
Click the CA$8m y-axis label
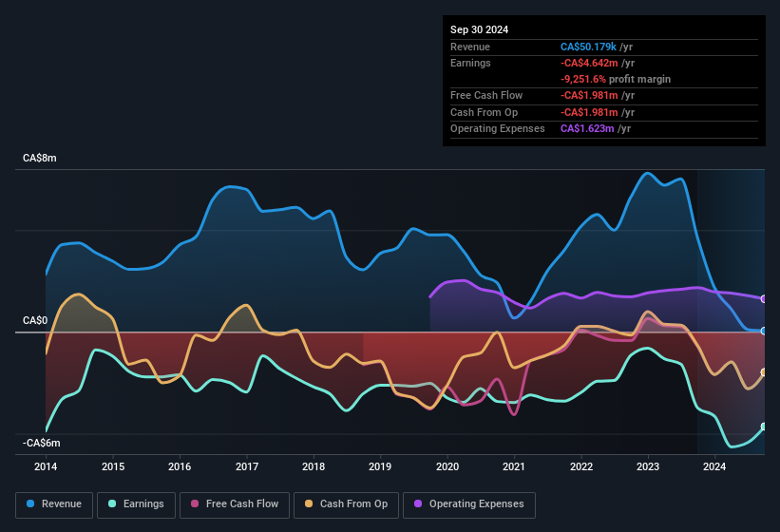40,158
